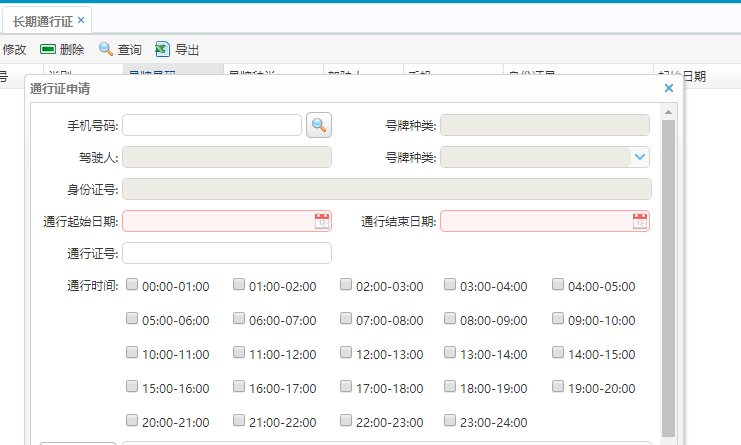This screenshot has width=741, height=445.
Task: Expand the 号牌种类 dropdown arrow
Action: [x=640, y=157]
